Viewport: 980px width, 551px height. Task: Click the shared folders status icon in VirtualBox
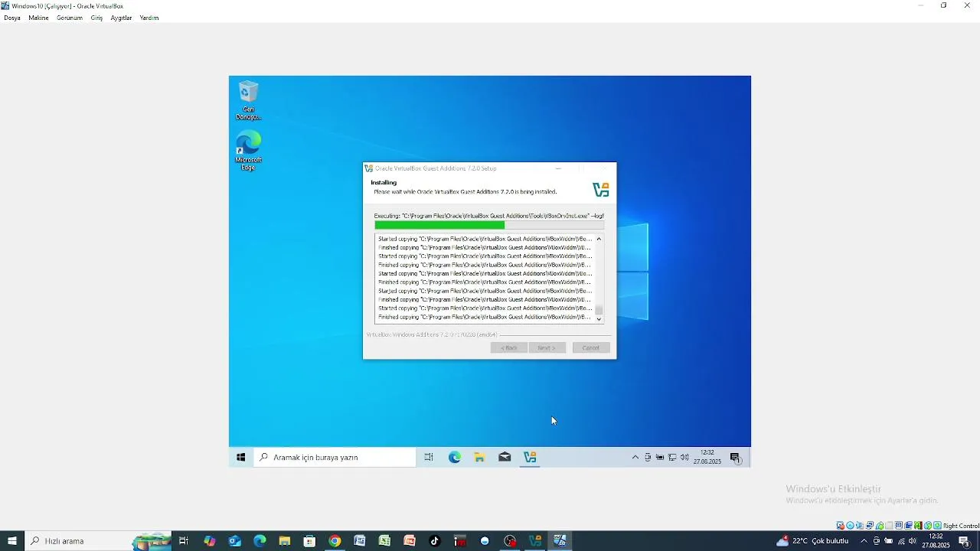(889, 526)
